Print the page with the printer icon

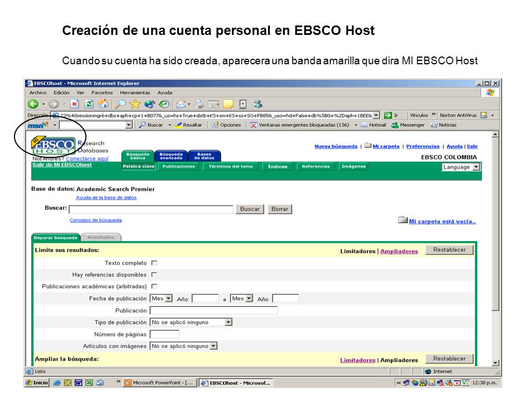(199, 104)
